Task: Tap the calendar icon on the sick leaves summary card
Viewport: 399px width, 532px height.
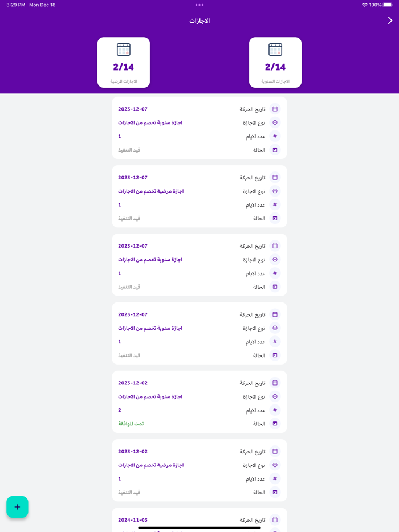Action: pyautogui.click(x=124, y=50)
